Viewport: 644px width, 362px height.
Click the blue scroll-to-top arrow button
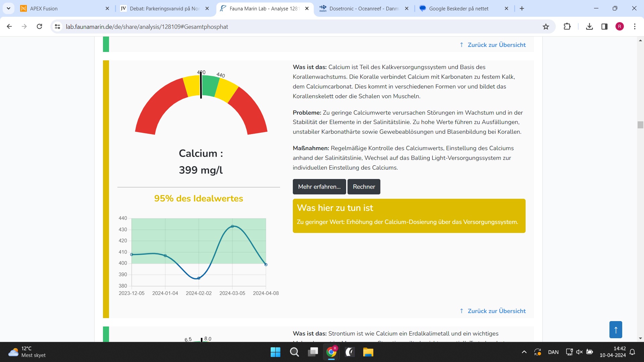[615, 330]
